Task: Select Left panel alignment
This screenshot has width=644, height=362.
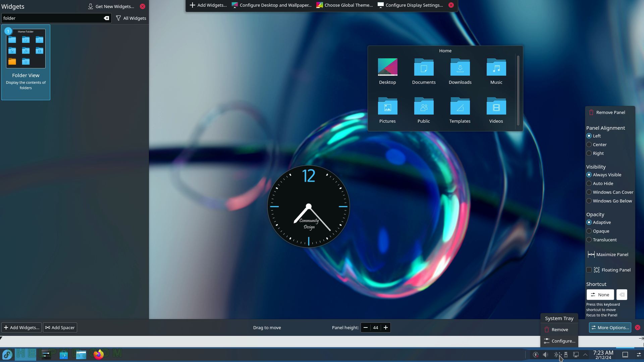Action: (x=594, y=136)
